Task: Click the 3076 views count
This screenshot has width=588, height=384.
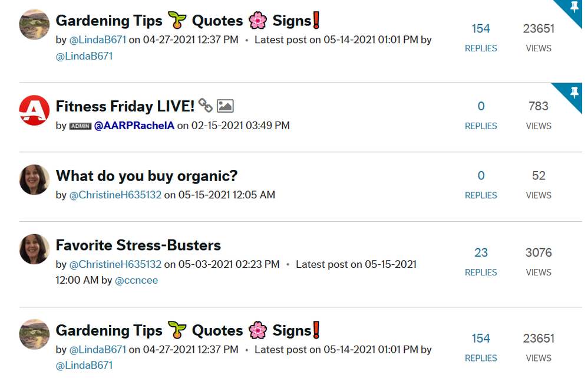Action: [x=539, y=252]
